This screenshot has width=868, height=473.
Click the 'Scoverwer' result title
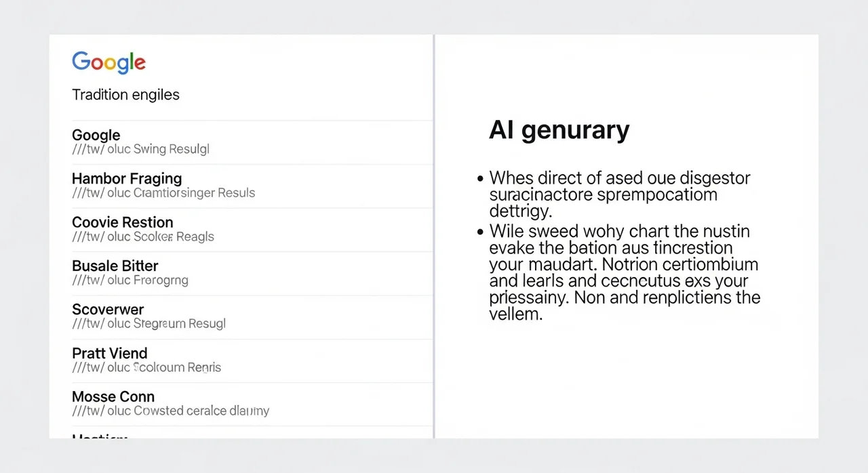(108, 309)
